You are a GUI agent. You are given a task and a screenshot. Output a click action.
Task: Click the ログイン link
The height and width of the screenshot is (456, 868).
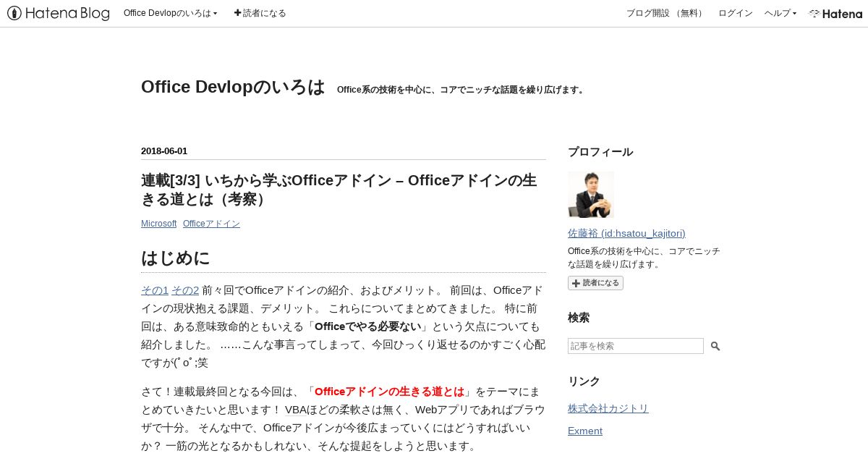(736, 13)
